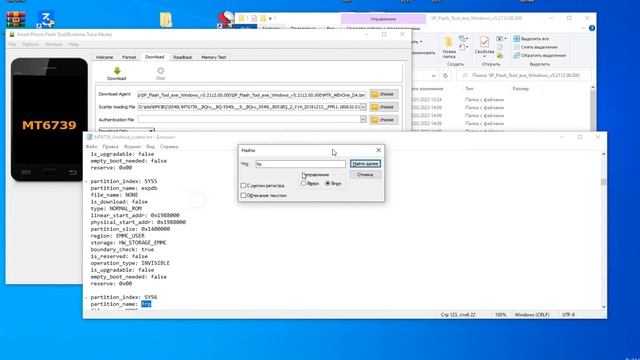Open Notepad's Файл menu
Screen dimensions: 640x360
(91, 146)
